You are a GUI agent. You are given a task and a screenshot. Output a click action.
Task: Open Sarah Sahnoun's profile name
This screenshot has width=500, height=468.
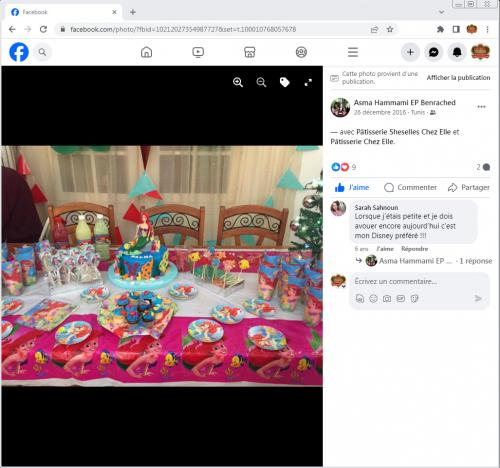[x=376, y=207]
